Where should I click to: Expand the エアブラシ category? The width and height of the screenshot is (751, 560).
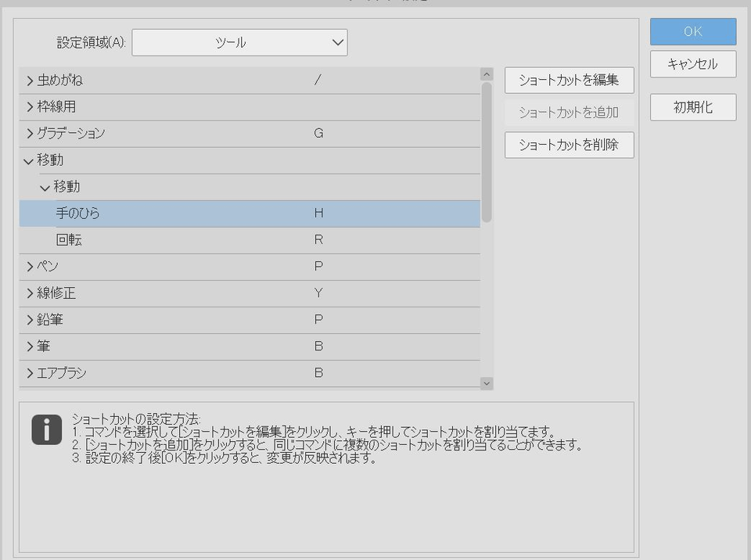pyautogui.click(x=29, y=373)
